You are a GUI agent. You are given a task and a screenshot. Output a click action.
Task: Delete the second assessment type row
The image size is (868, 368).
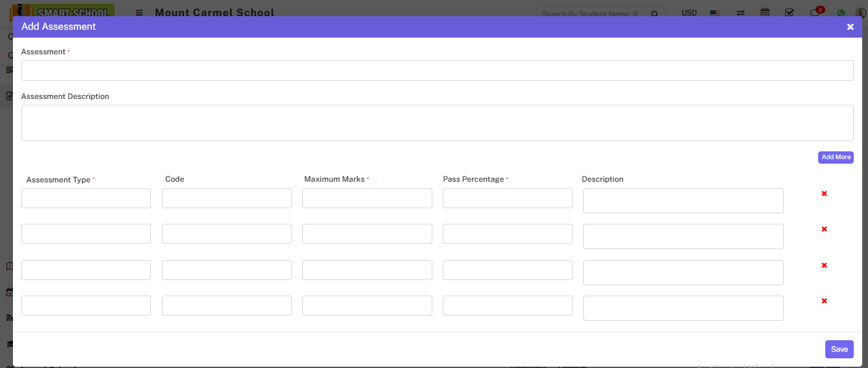click(x=824, y=229)
